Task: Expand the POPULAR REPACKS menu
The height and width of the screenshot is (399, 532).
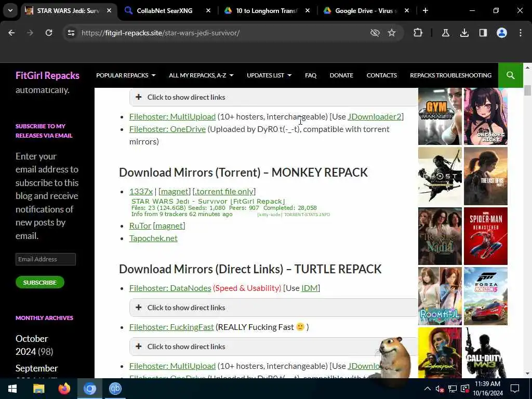Action: [x=126, y=75]
